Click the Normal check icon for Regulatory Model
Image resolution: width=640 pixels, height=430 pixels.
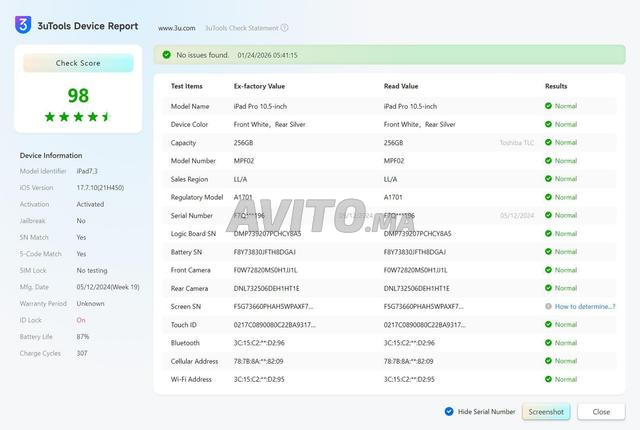(x=548, y=197)
